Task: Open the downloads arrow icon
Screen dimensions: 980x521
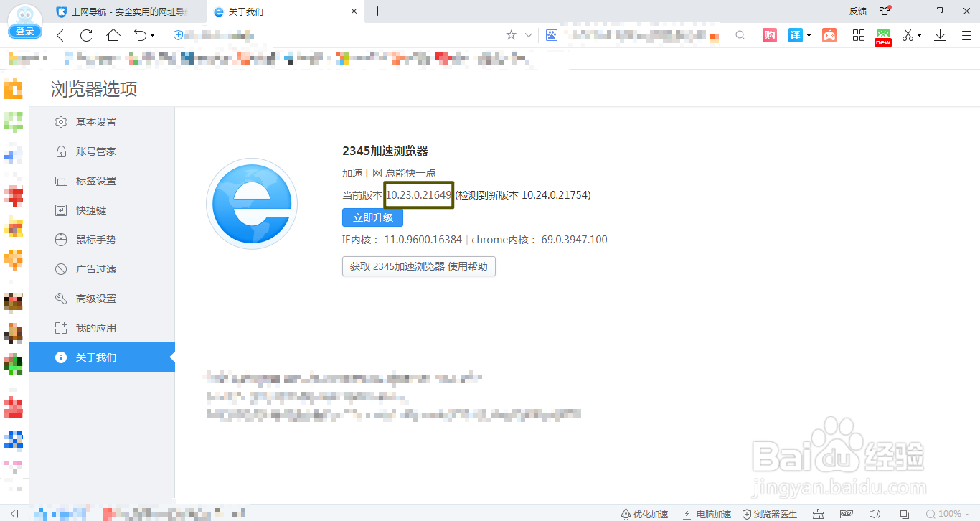Action: (941, 35)
